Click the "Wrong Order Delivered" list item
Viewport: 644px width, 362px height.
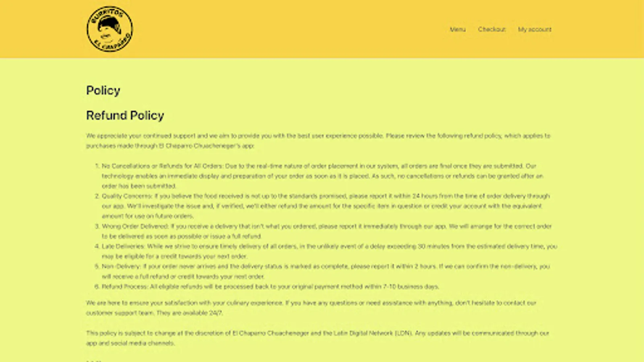326,231
